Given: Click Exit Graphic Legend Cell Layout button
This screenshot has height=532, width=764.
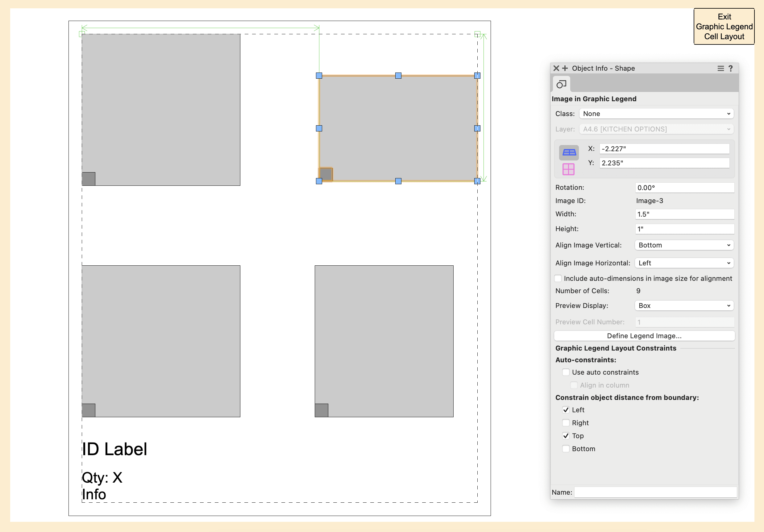Looking at the screenshot, I should 724,27.
